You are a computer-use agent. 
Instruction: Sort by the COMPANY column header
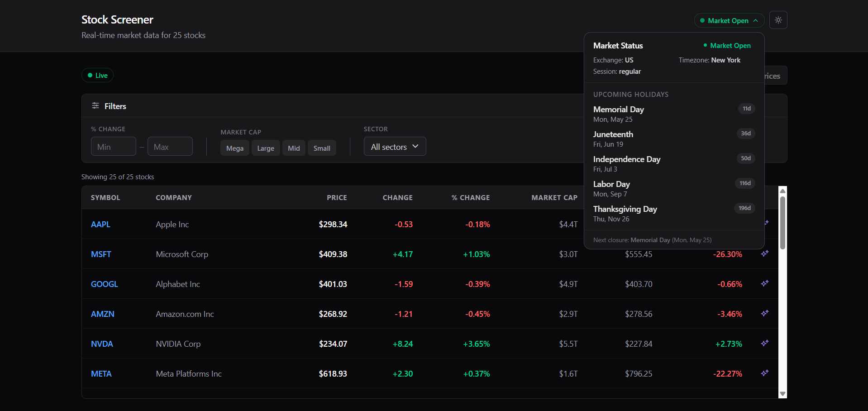coord(174,197)
